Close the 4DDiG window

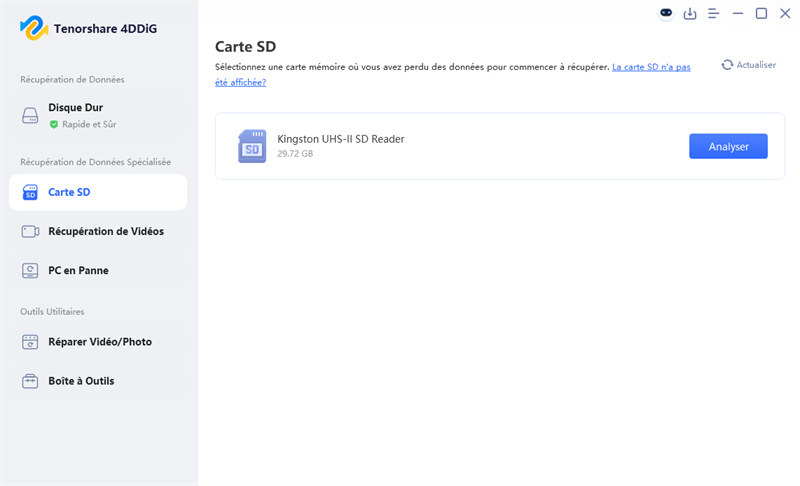coord(785,13)
